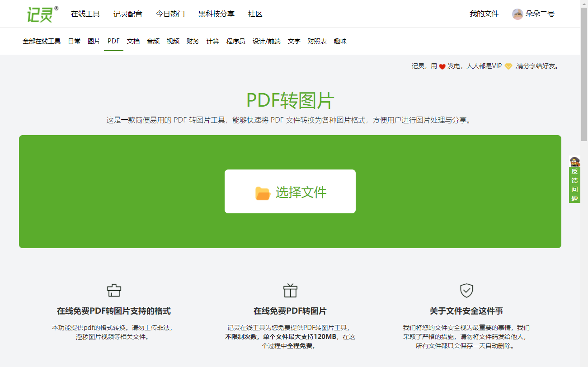Switch to the 文字 category tab
Screen dimensions: 588x367
pos(294,41)
